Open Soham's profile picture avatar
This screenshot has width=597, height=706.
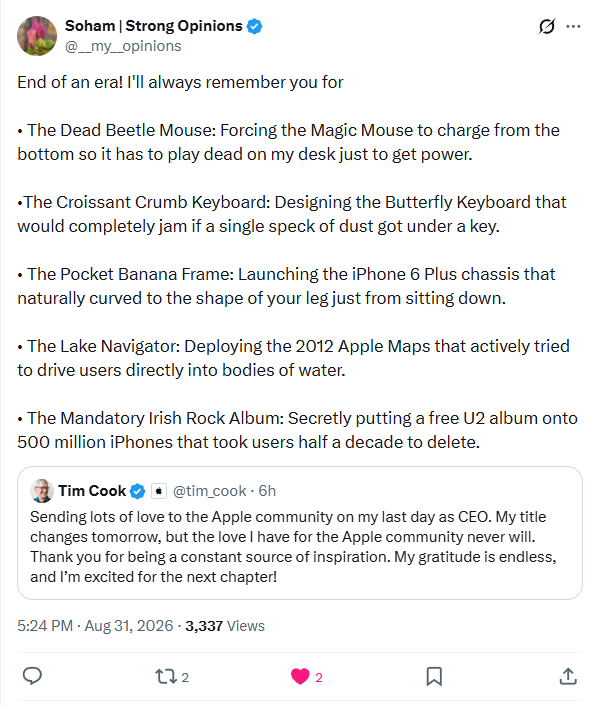[x=37, y=36]
